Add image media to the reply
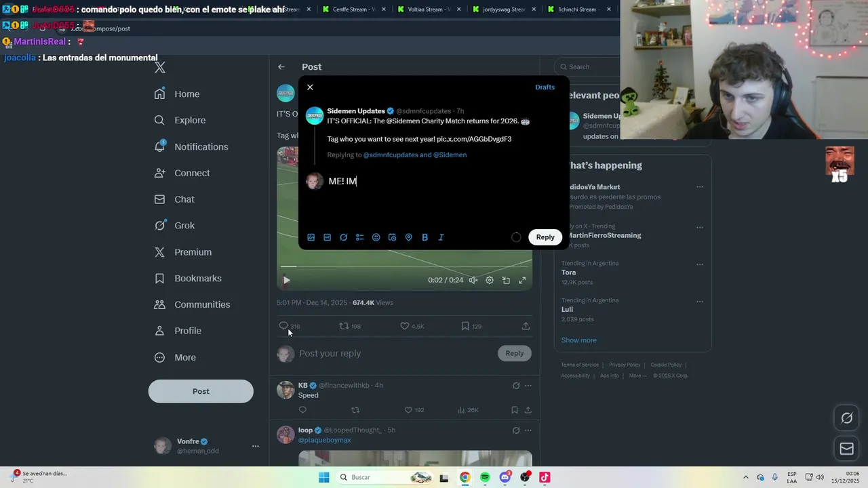Viewport: 868px width, 488px height. (311, 237)
